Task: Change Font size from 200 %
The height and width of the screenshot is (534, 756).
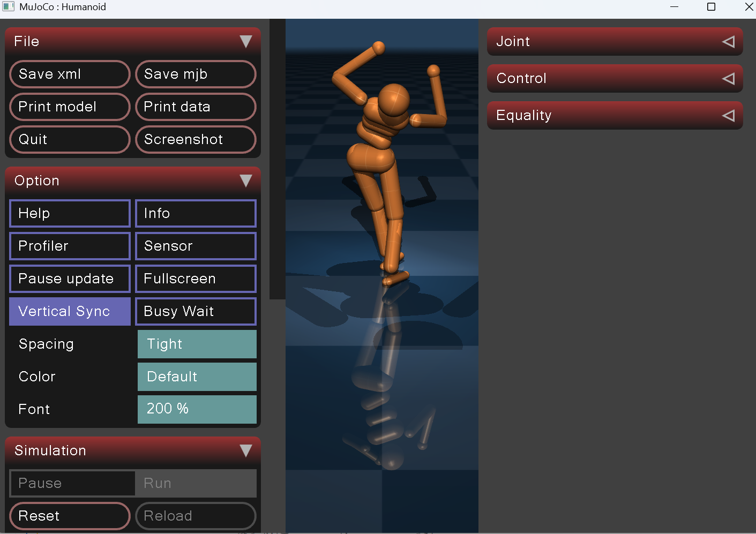Action: [197, 409]
